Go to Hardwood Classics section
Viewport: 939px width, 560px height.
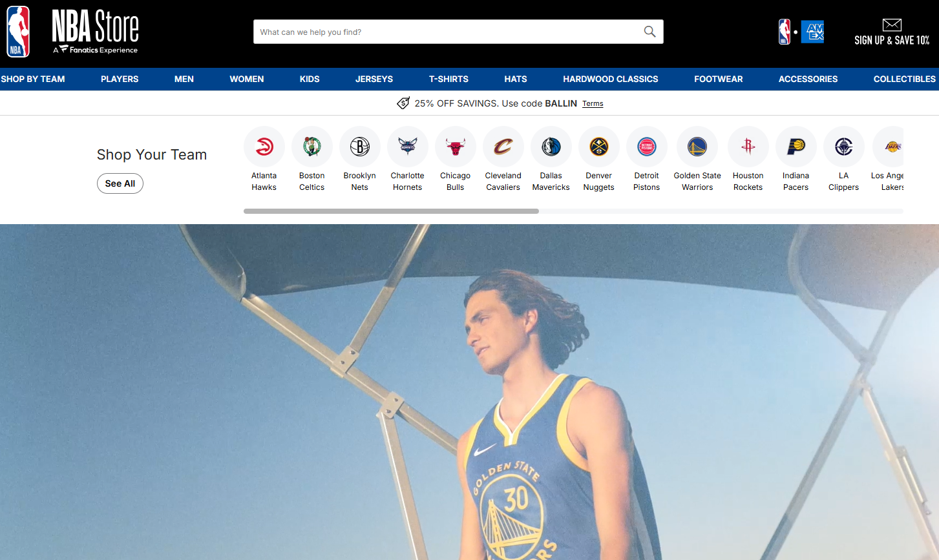point(610,79)
